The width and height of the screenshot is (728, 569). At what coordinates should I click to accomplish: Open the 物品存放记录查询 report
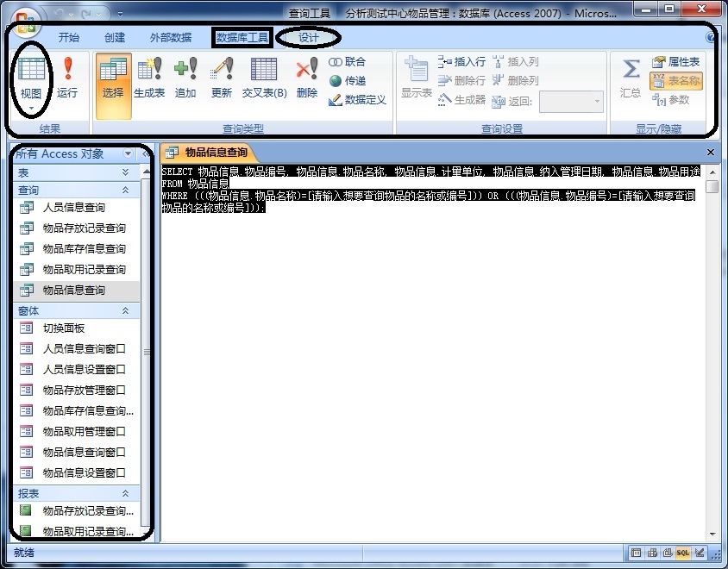(77, 511)
